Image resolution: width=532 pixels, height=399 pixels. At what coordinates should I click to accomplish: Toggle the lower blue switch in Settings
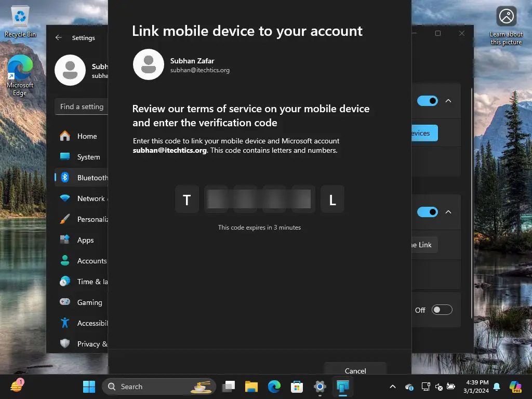(428, 212)
